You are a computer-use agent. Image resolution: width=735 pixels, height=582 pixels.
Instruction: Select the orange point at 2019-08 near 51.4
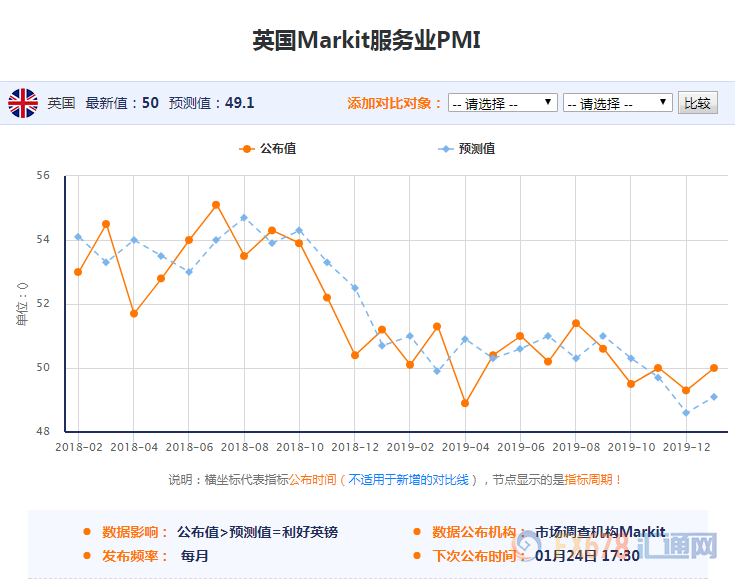tap(576, 323)
